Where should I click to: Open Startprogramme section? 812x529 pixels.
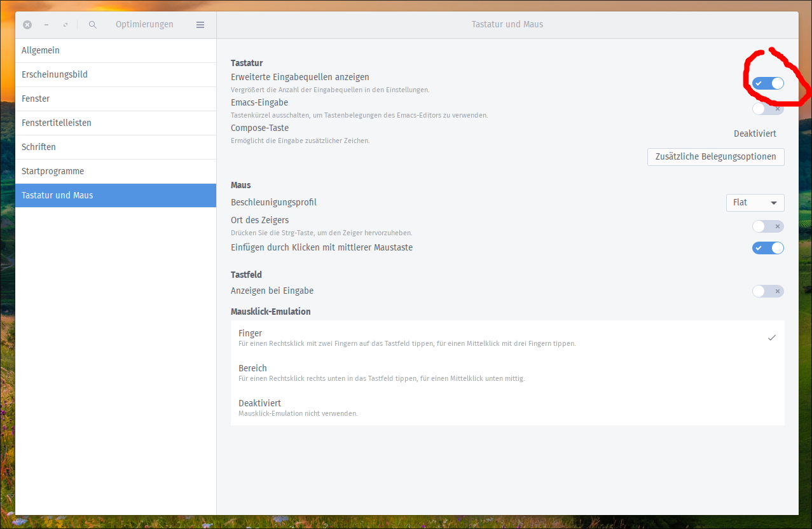tap(116, 171)
